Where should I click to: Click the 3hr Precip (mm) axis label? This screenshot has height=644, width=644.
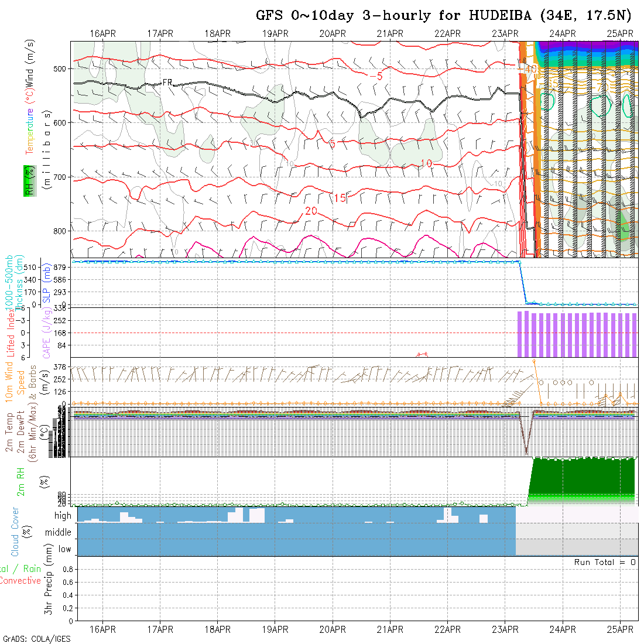[49, 578]
